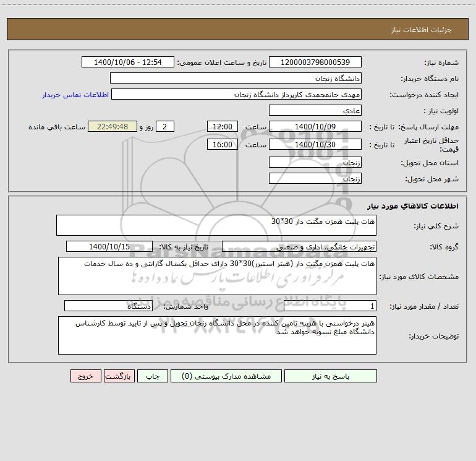Image resolution: width=476 pixels, height=461 pixels.
Task: Click the label مهلت ارسال پاسخ
Action: 428,127
